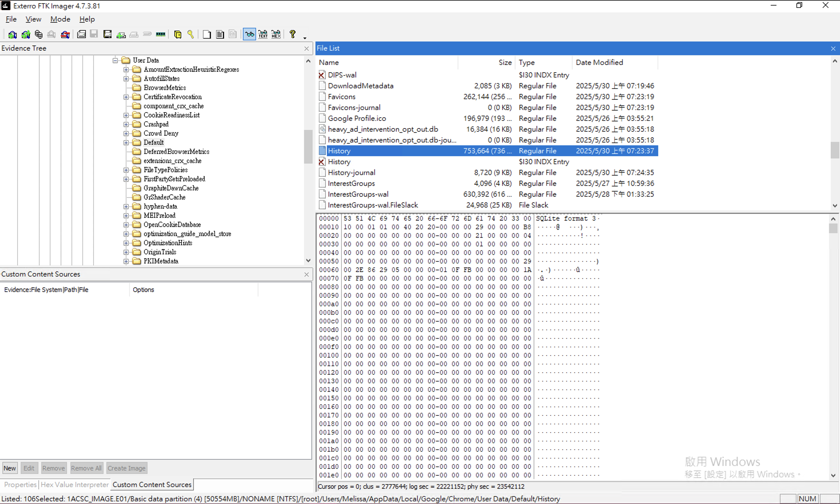Collapse the User Data folder node
Image resolution: width=840 pixels, height=504 pixels.
115,61
